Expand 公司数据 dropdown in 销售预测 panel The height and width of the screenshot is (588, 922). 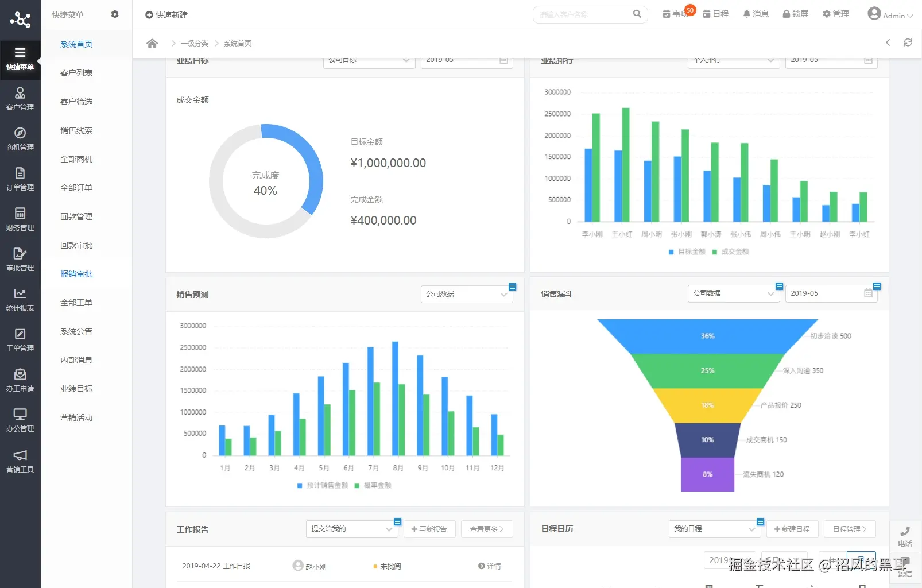(x=467, y=294)
